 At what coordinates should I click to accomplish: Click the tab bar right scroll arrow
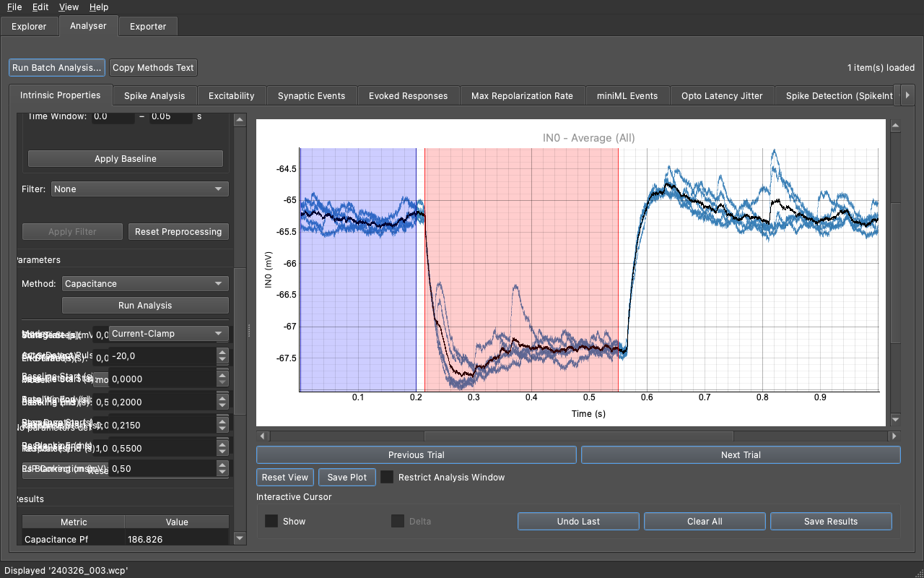907,95
